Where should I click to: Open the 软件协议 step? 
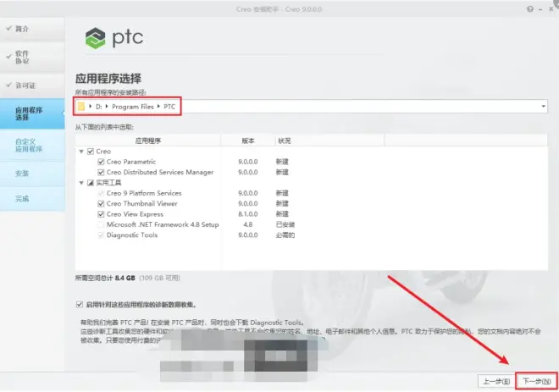32,57
